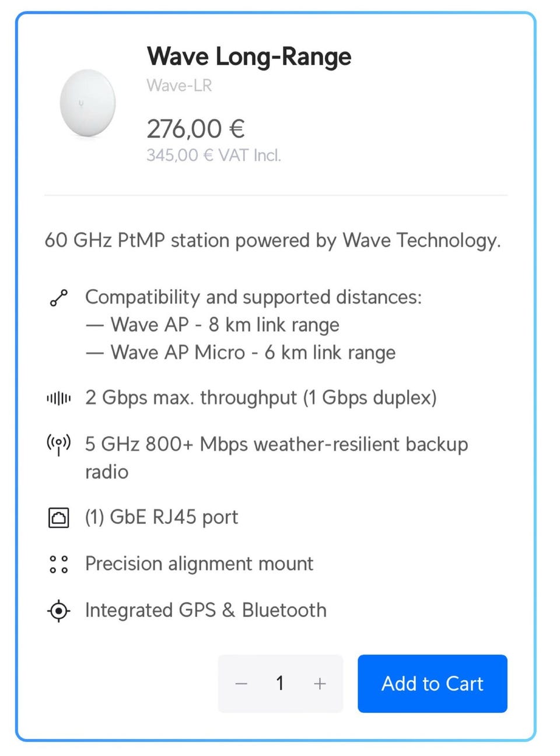The image size is (560, 756).
Task: Click the Wave AP 8 km range line
Action: (225, 325)
